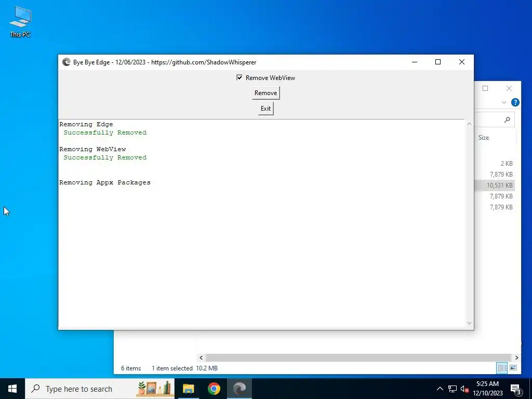Click the 'Removing WebView' log line

92,149
